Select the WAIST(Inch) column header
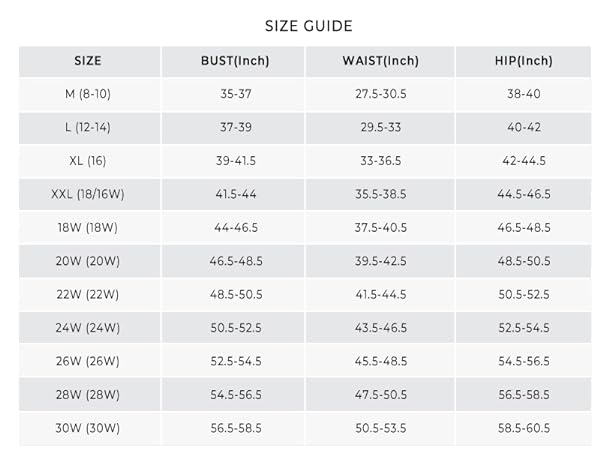The image size is (600, 450). click(x=381, y=61)
